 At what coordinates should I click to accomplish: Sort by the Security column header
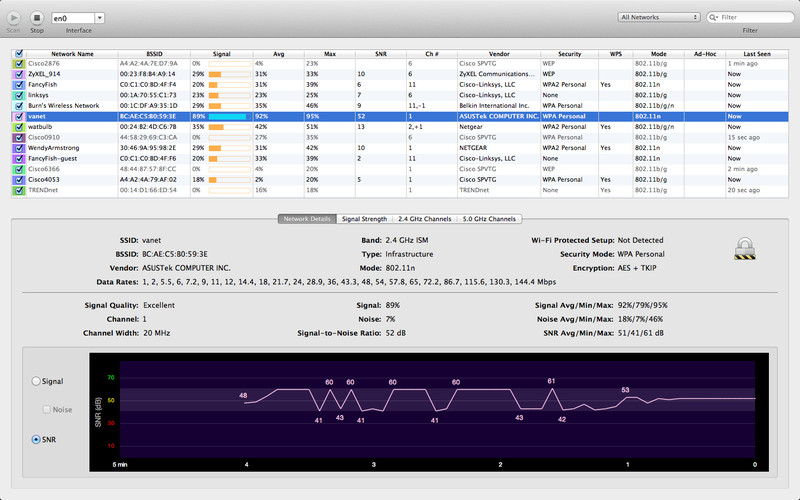569,54
